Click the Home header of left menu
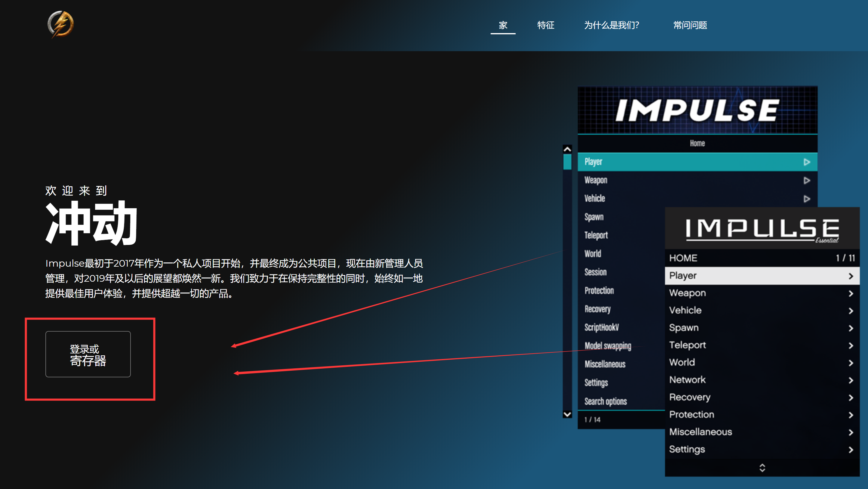The height and width of the screenshot is (489, 868). 697,143
